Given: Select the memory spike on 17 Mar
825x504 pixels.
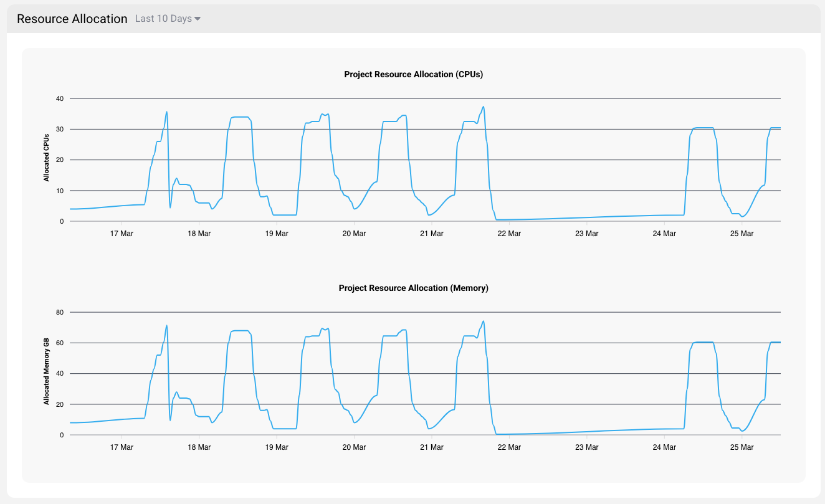Looking at the screenshot, I should pyautogui.click(x=166, y=325).
